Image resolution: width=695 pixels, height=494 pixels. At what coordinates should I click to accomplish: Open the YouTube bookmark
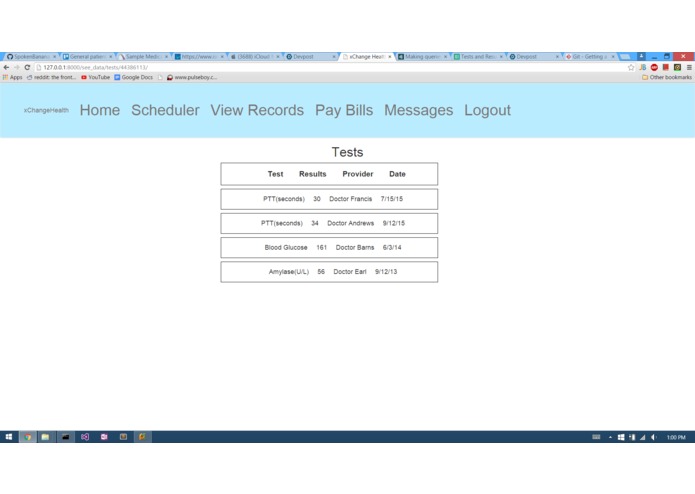pyautogui.click(x=95, y=77)
